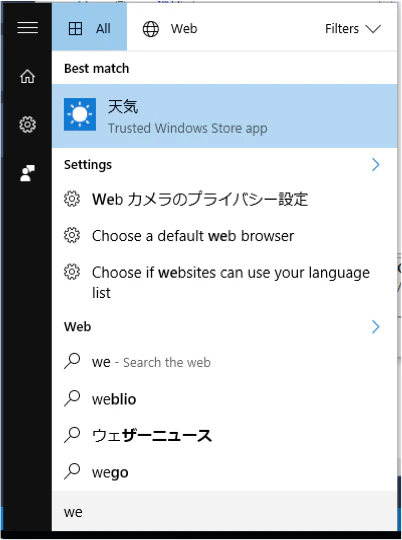Select the weblio search suggestion
Screen dimensions: 402x540
click(x=225, y=399)
